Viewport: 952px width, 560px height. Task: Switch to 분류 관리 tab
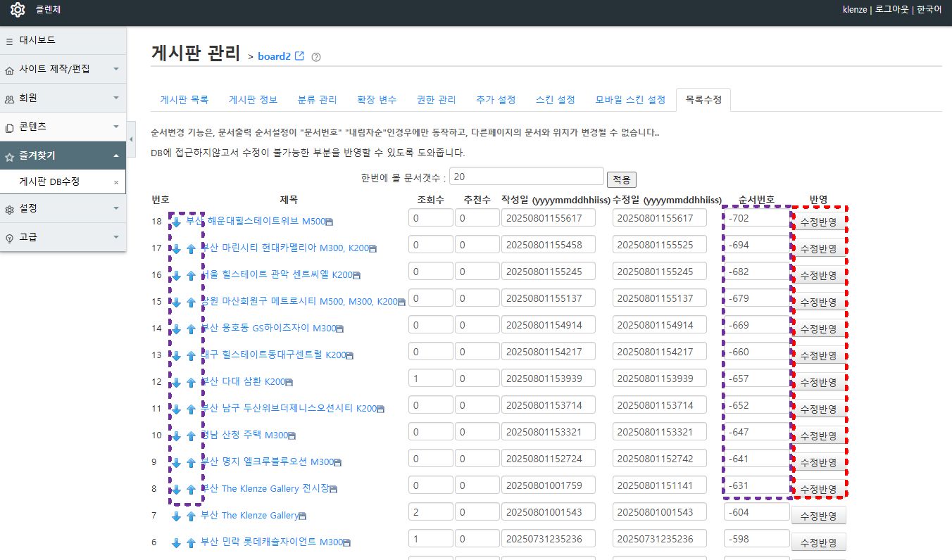point(317,100)
